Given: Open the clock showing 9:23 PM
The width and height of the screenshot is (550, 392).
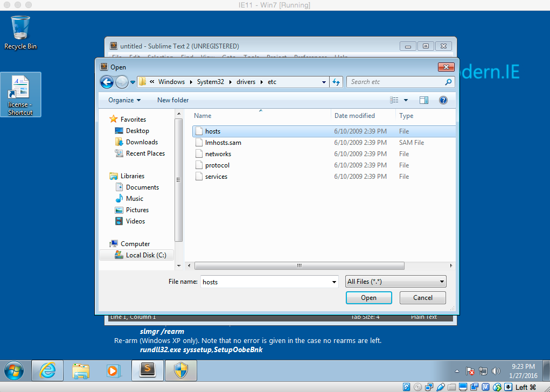Looking at the screenshot, I should pos(524,371).
